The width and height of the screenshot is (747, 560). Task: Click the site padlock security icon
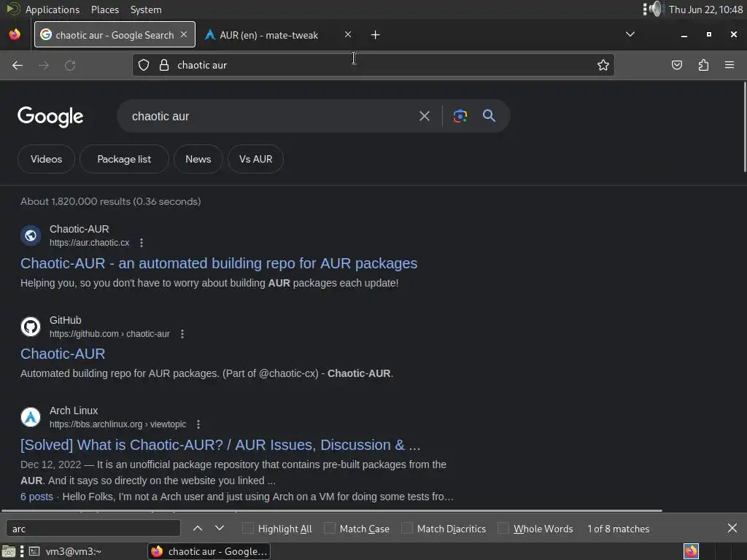pos(164,65)
